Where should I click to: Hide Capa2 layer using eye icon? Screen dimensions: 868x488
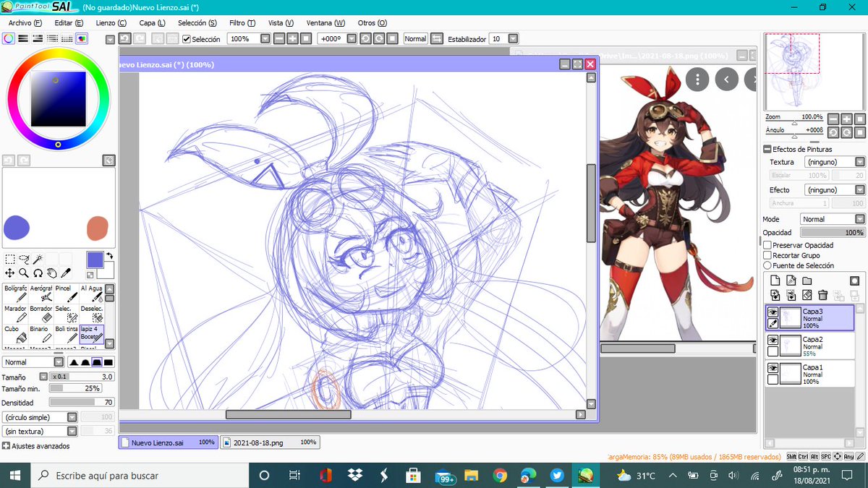[x=773, y=340]
